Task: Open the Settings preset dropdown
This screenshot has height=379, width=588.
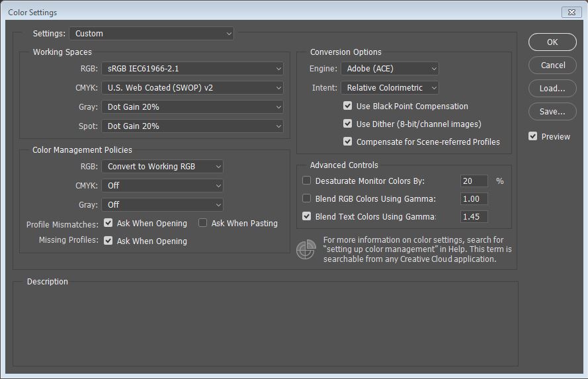Action: tap(152, 33)
